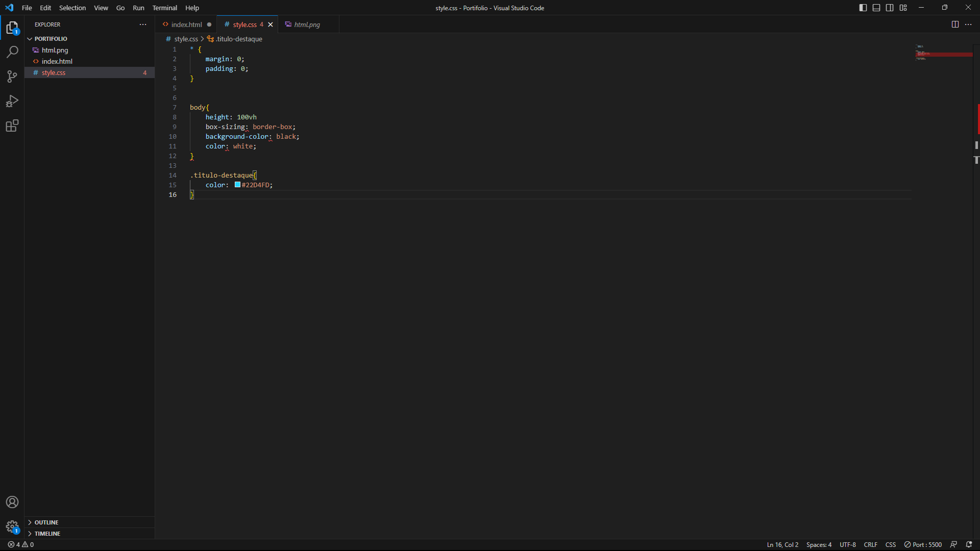Image resolution: width=980 pixels, height=551 pixels.
Task: Click the .titulo-destaque breadcrumb symbol
Action: click(235, 39)
